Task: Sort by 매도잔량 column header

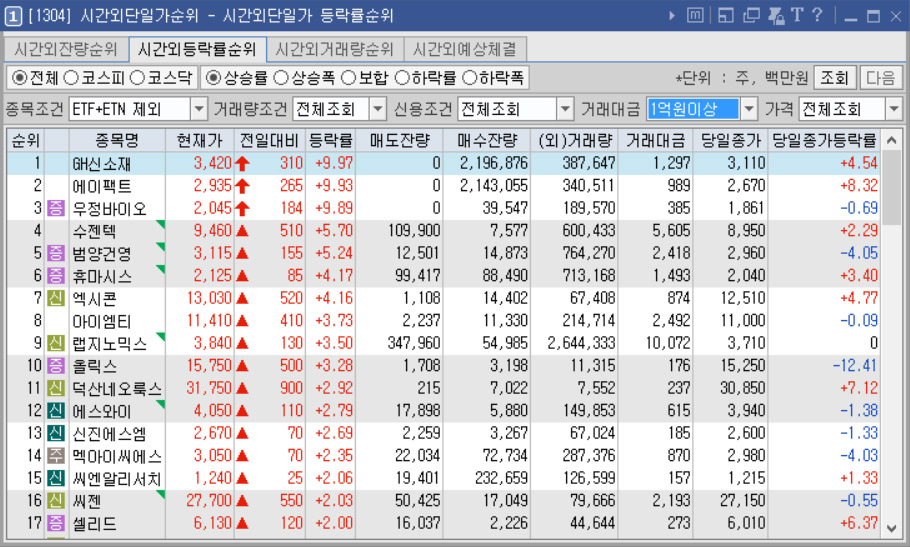Action: point(399,140)
